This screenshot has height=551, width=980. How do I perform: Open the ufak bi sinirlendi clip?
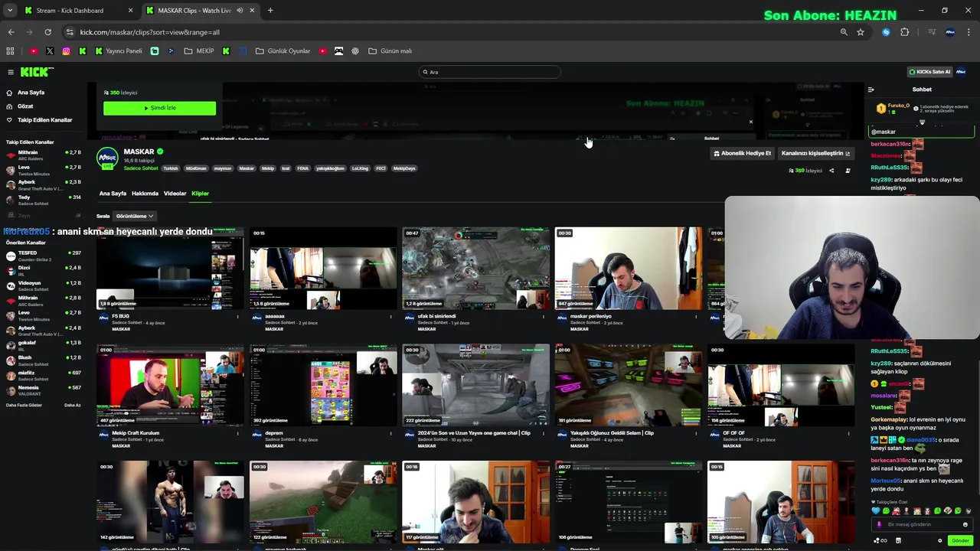[x=475, y=268]
